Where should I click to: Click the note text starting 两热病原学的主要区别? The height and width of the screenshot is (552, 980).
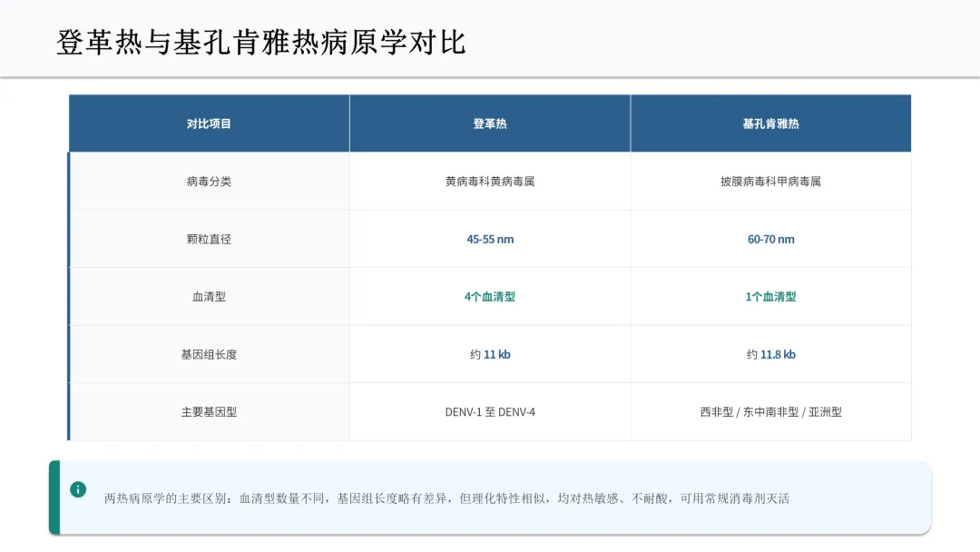[x=446, y=498]
